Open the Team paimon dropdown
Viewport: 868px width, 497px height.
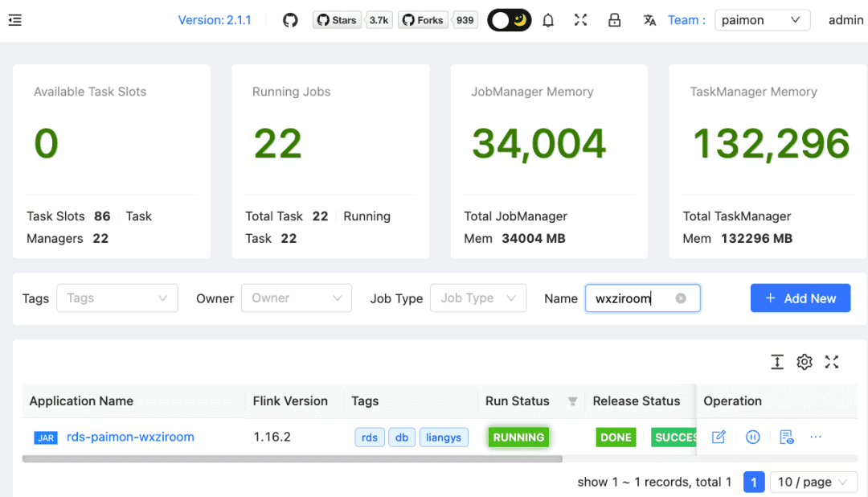[x=762, y=20]
